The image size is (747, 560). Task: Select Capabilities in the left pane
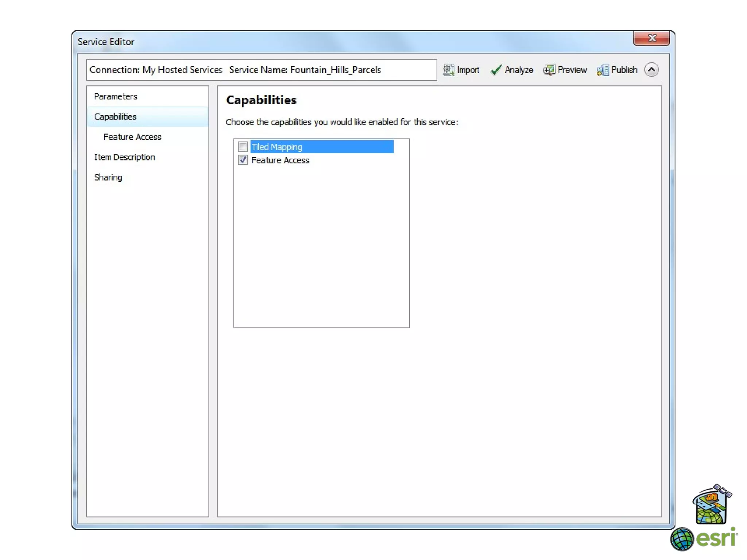[x=115, y=117]
